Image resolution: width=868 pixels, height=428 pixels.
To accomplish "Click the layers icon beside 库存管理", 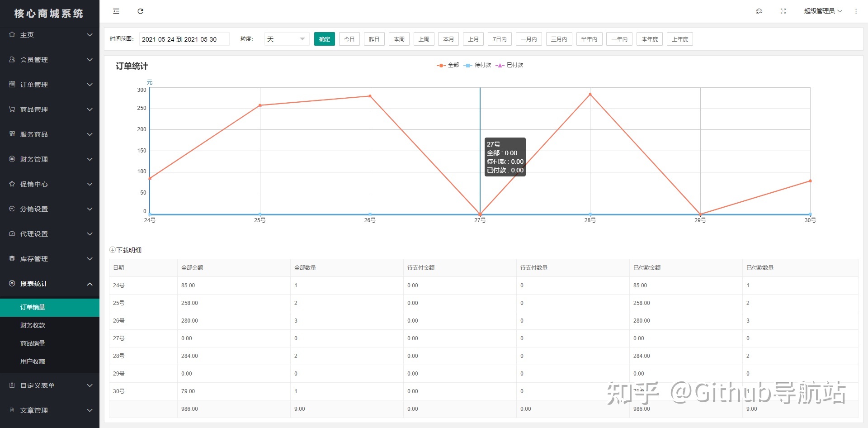I will pos(12,258).
